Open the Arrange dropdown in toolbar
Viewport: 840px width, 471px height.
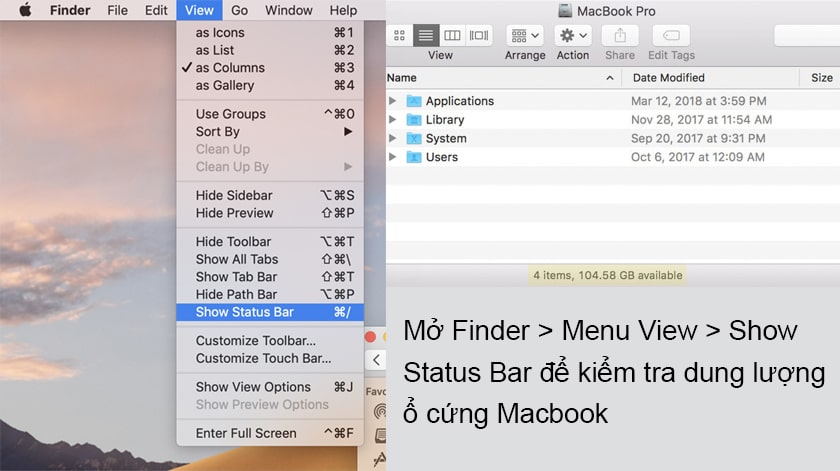(x=525, y=35)
